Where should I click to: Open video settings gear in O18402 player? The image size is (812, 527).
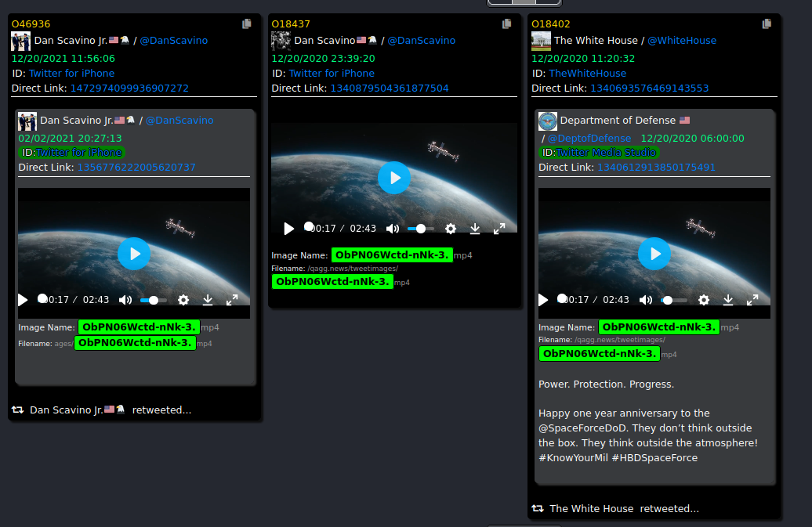704,300
